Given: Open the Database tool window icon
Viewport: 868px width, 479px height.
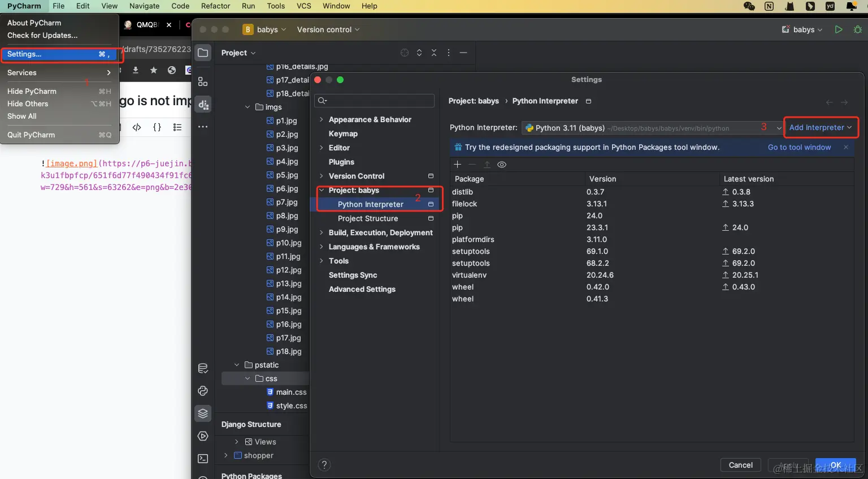Looking at the screenshot, I should tap(203, 368).
